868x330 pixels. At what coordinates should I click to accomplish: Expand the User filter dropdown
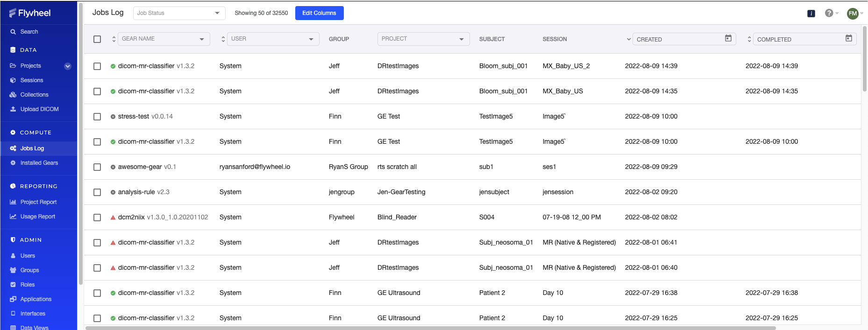pyautogui.click(x=273, y=39)
